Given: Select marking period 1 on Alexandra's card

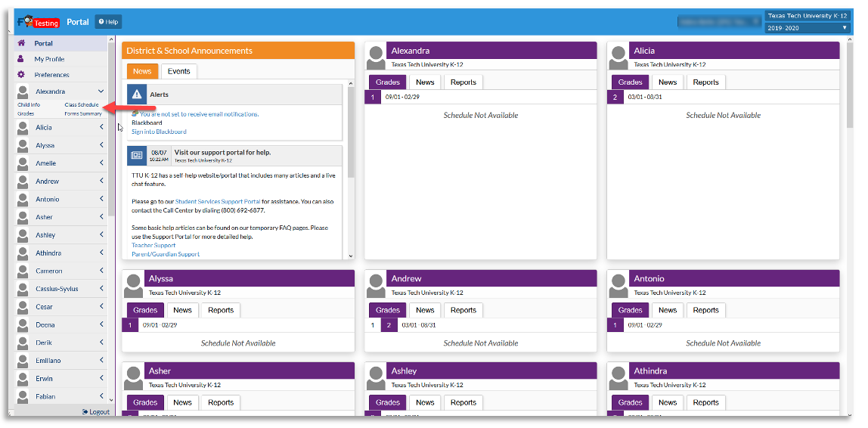Looking at the screenshot, I should [x=373, y=98].
